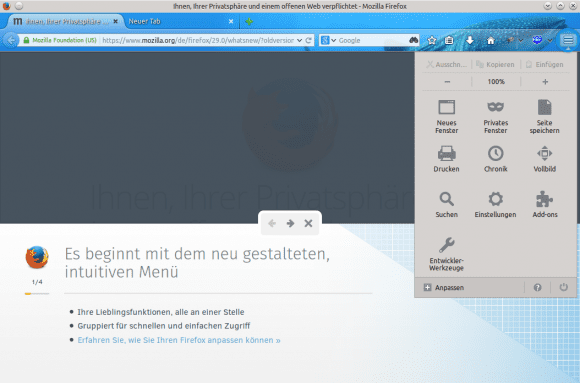The width and height of the screenshot is (580, 383).
Task: Go back with the toolbar back arrow
Action: pyautogui.click(x=11, y=40)
